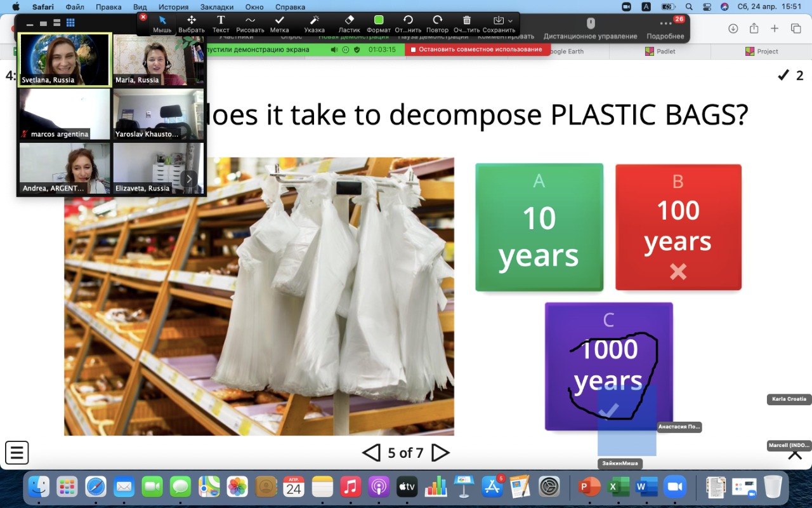Activate the Draw (Рисовать) tool
This screenshot has height=508, width=812.
click(250, 24)
